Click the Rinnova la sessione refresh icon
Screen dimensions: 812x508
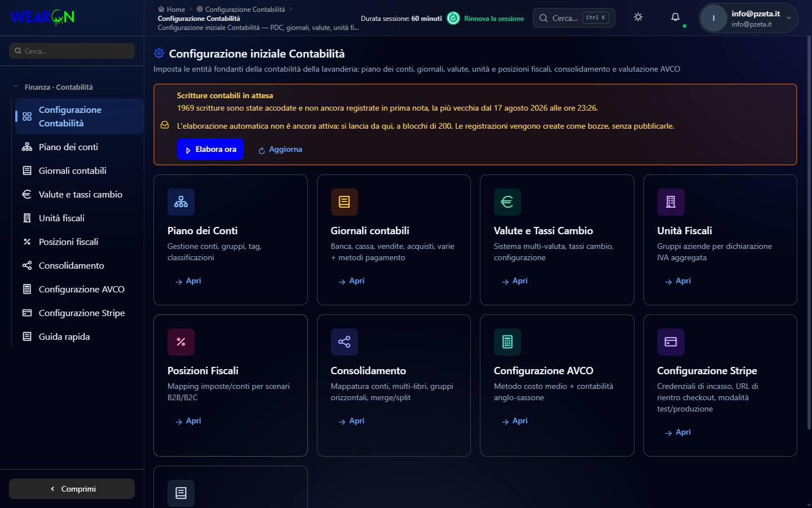click(x=453, y=18)
